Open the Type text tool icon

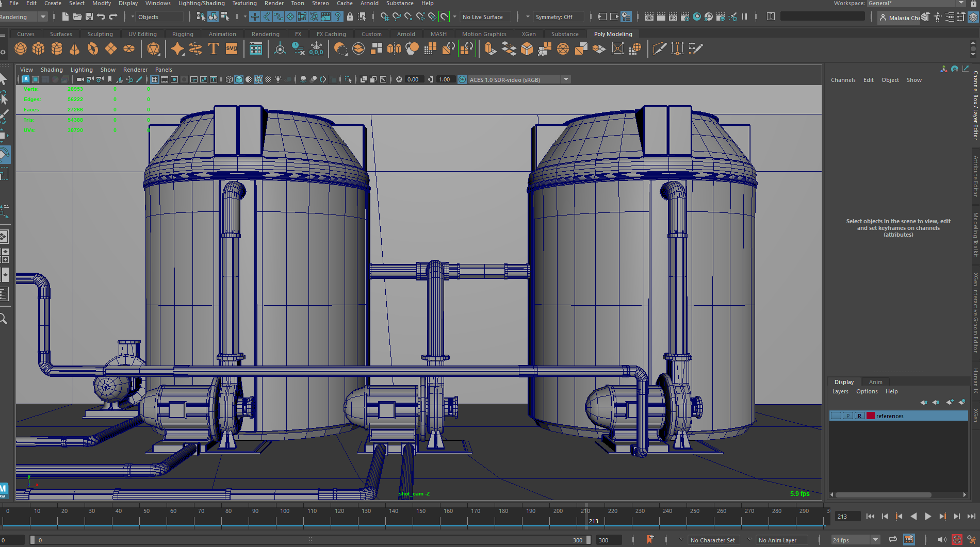point(214,49)
